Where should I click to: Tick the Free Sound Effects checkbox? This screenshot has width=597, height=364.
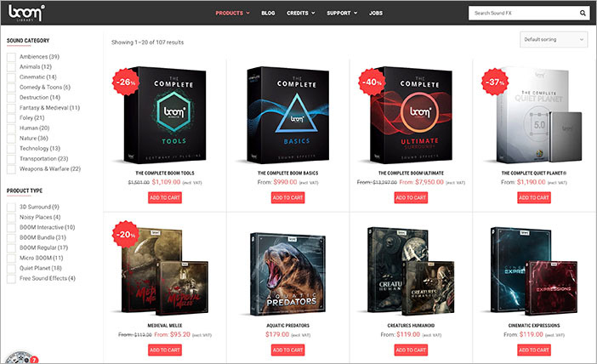point(11,279)
